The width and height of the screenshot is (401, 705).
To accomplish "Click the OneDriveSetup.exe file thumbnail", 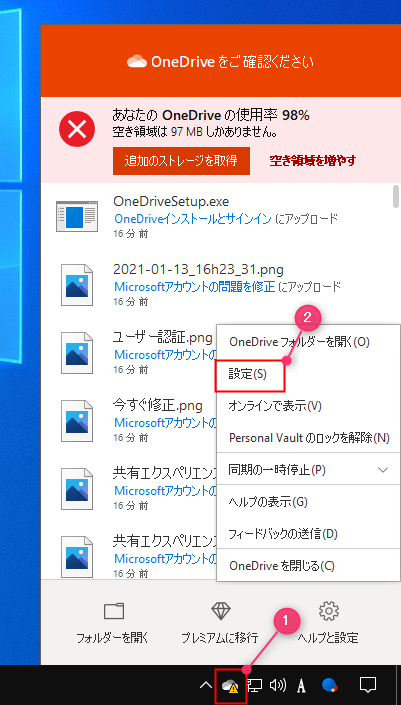I will coord(77,216).
